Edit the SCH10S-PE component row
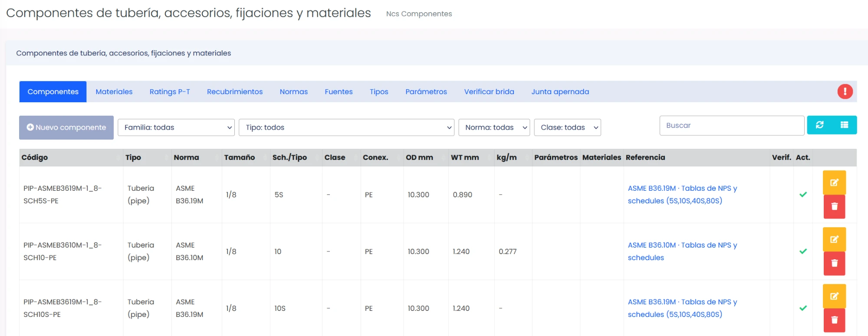The image size is (868, 336). click(834, 296)
